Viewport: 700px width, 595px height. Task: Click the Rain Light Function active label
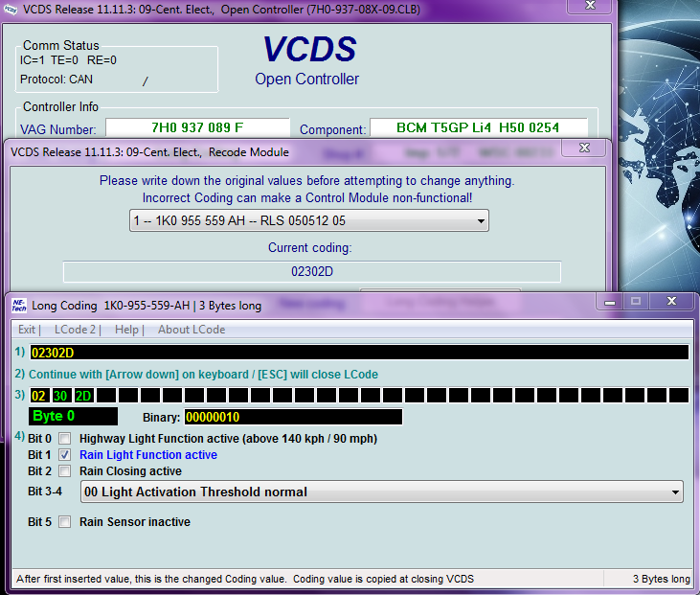[148, 455]
